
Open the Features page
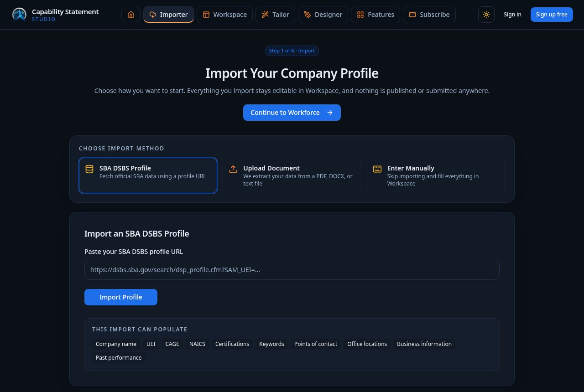point(375,15)
